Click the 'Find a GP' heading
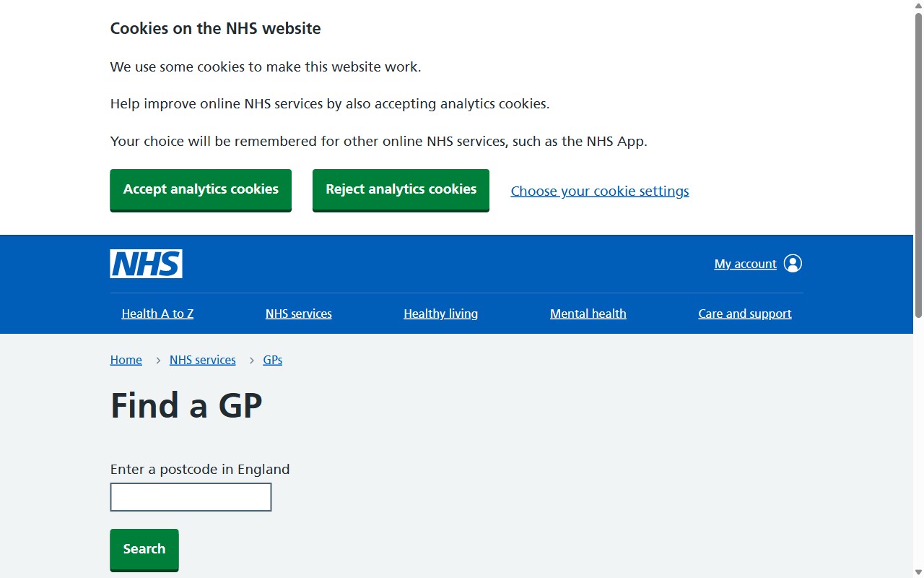 186,405
